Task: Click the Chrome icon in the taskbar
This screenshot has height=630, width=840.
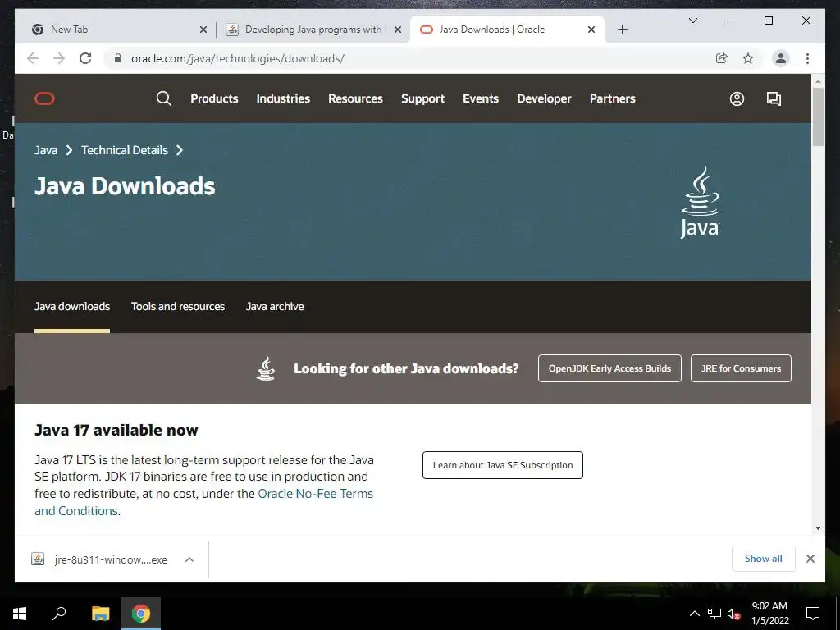Action: click(x=141, y=614)
